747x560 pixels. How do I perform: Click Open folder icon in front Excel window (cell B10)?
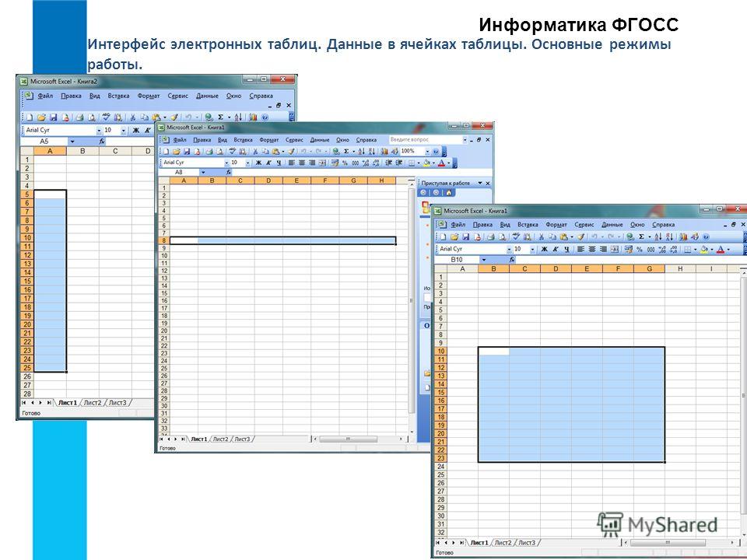pyautogui.click(x=454, y=236)
